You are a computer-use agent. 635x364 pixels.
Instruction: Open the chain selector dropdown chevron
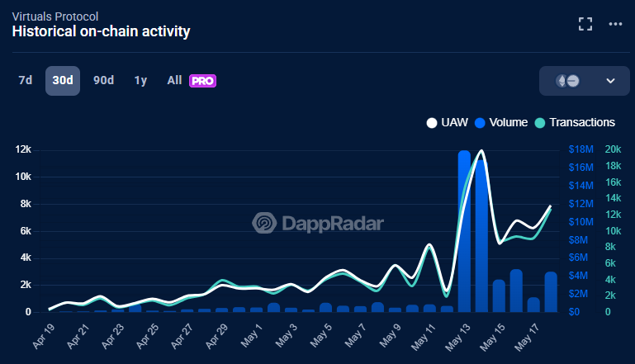click(611, 81)
